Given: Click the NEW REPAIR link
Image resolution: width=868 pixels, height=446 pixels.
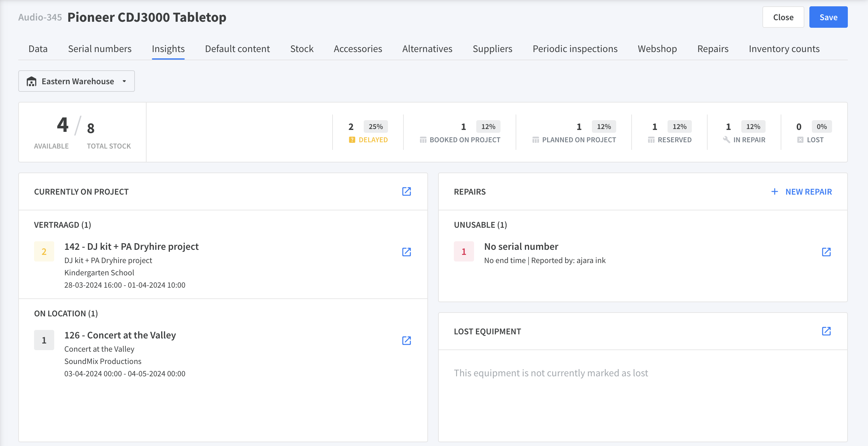Looking at the screenshot, I should (808, 191).
